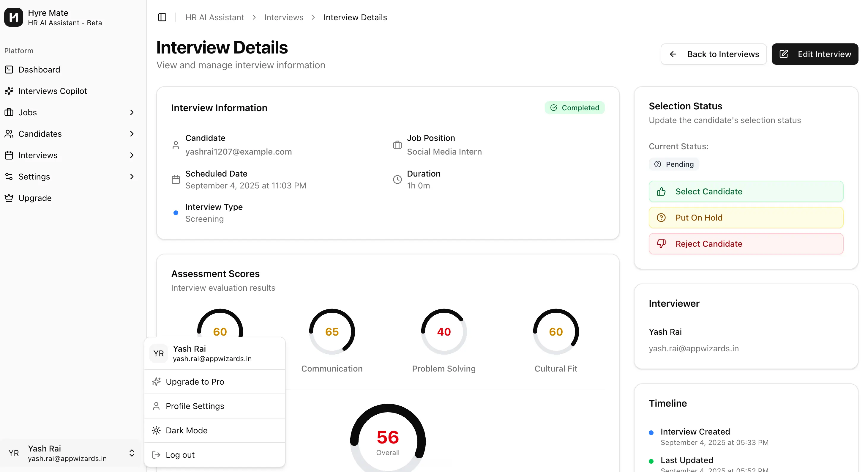Toggle Dark Mode from the menu

click(215, 430)
